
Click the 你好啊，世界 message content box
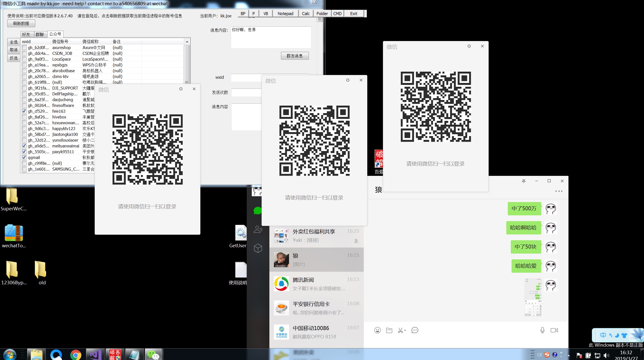tap(271, 37)
